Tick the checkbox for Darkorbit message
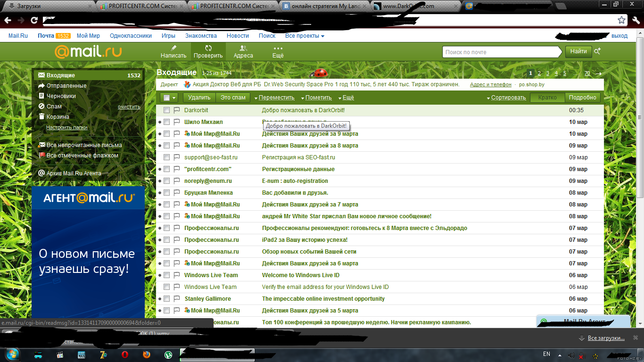This screenshot has height=362, width=644. coord(166,110)
